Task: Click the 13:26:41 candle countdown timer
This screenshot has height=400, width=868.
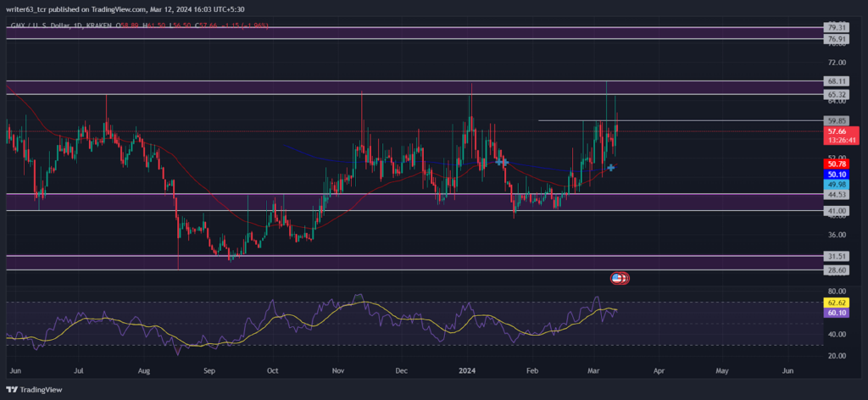Action: click(842, 140)
